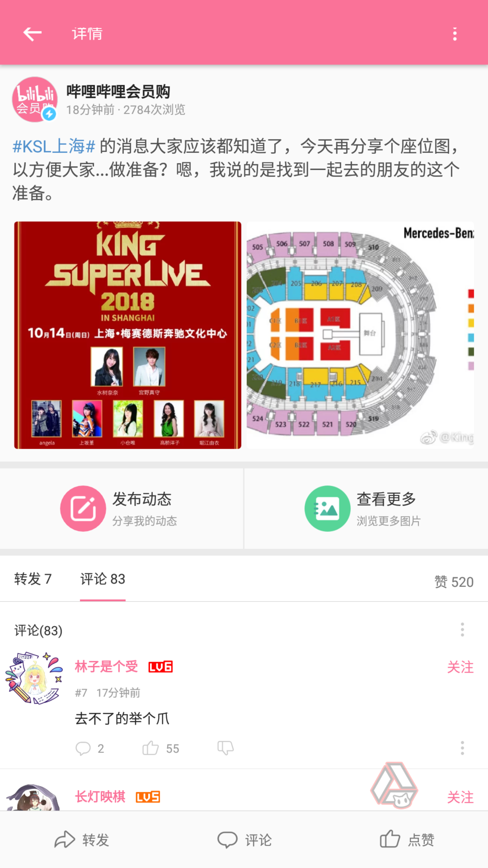Dislike the 去不了的举个爪 comment
This screenshot has width=488, height=868.
click(x=225, y=748)
